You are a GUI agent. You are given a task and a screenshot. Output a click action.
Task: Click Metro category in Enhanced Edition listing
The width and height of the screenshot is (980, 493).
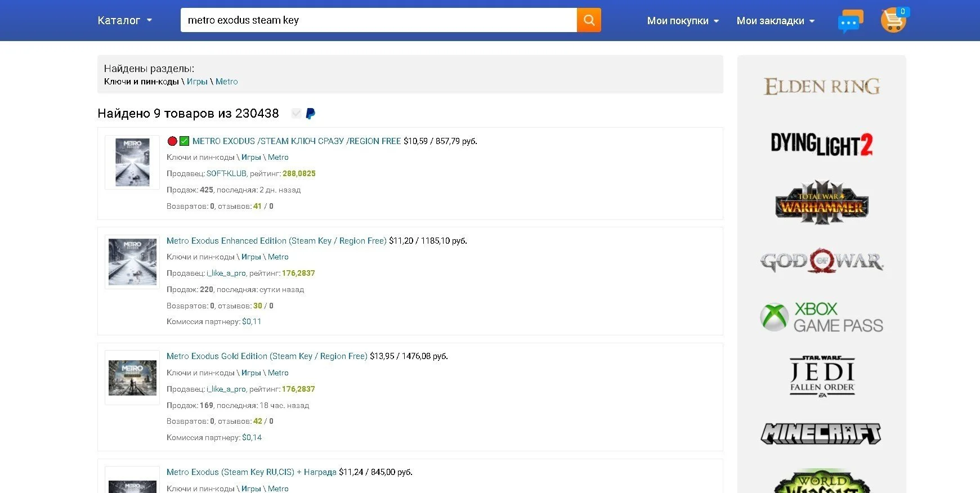point(278,257)
